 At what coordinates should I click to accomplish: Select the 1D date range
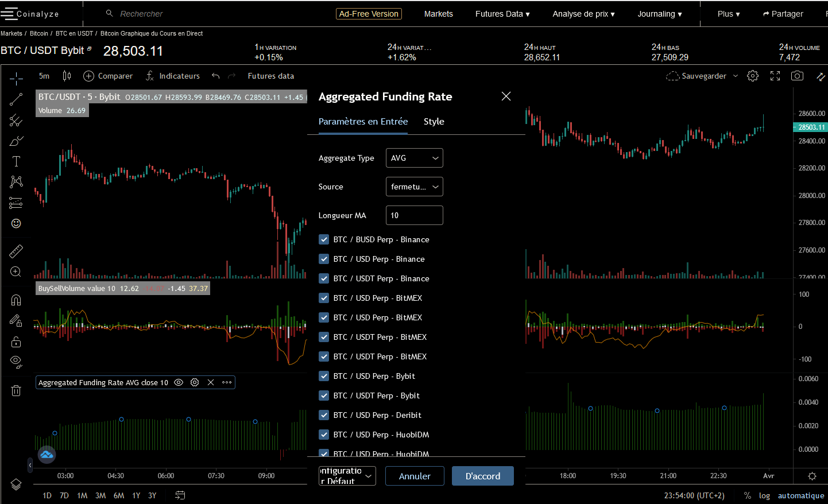tap(47, 495)
